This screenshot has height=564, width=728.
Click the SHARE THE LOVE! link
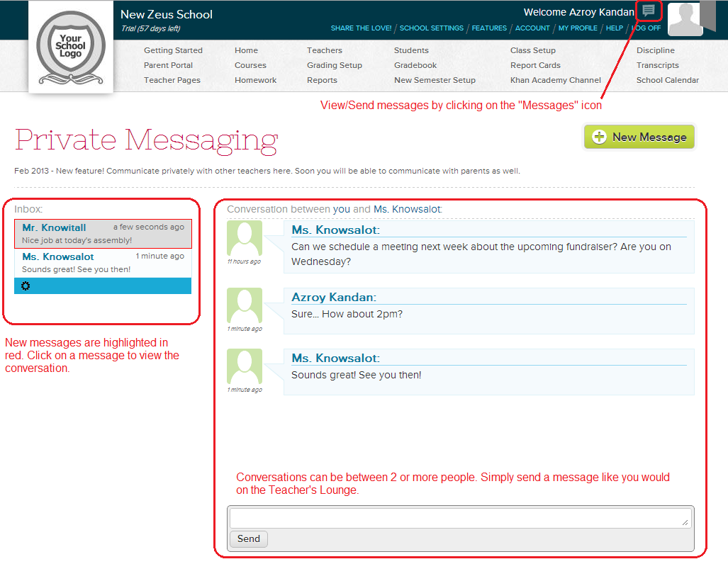pyautogui.click(x=360, y=28)
